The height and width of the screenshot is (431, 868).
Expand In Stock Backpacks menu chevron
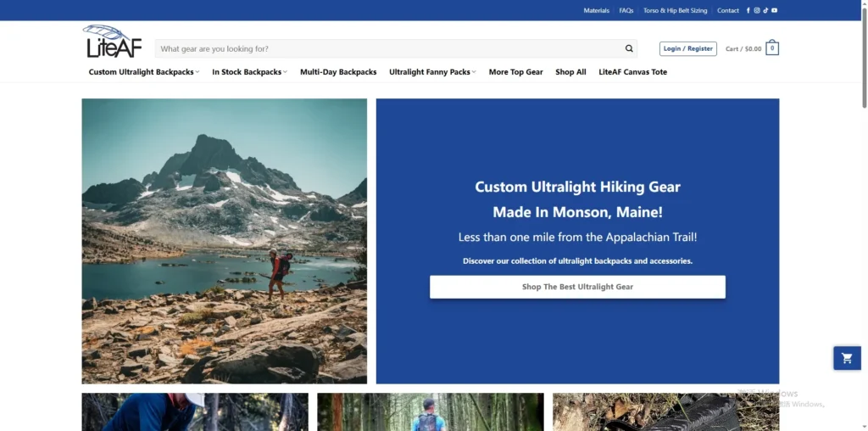(285, 72)
